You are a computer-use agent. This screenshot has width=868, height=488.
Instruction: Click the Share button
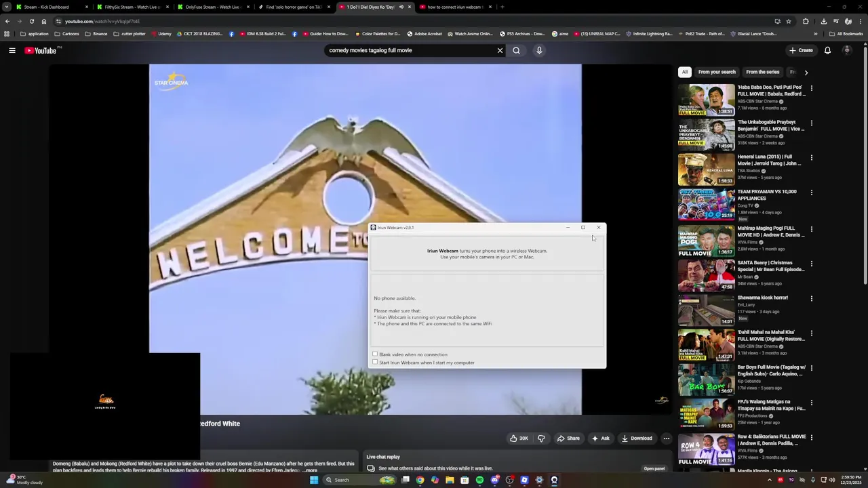568,439
